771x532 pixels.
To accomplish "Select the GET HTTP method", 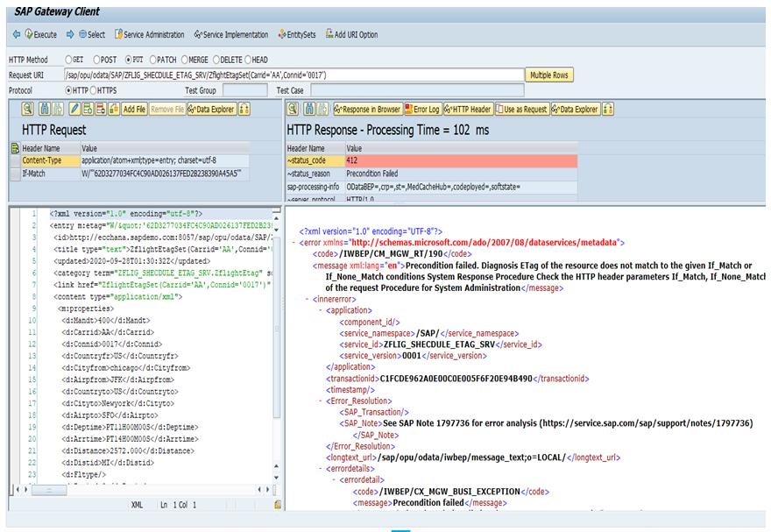I will [x=68, y=60].
